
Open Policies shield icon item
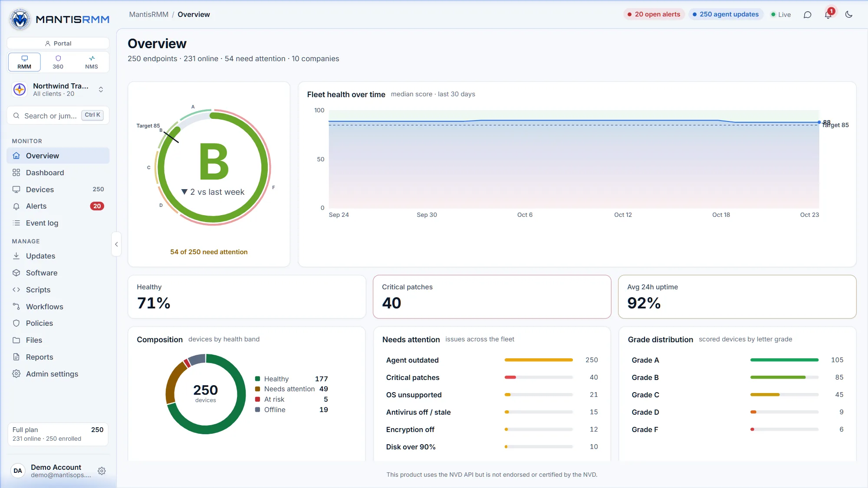pyautogui.click(x=58, y=323)
